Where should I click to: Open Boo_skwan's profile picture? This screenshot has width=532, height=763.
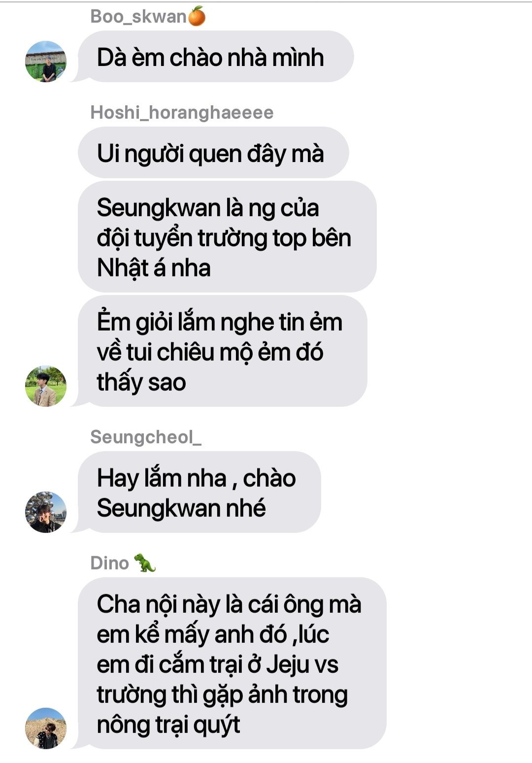[46, 62]
